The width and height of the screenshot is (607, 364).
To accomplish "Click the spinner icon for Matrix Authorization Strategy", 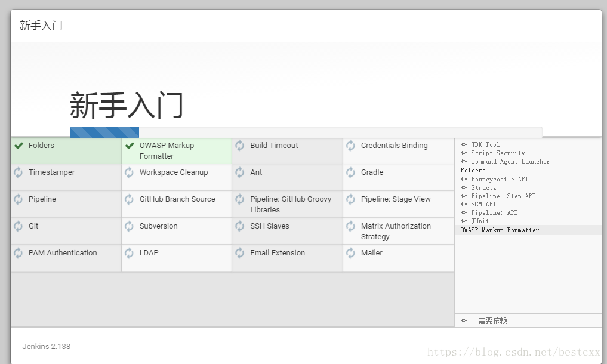I will [351, 226].
